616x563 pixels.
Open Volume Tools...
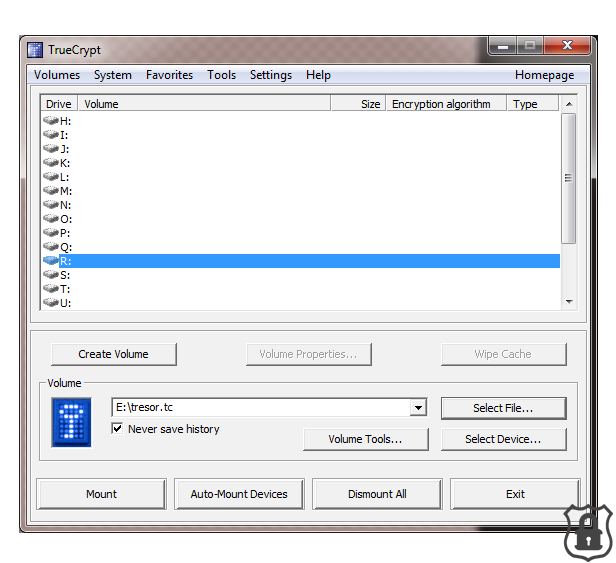[x=365, y=439]
